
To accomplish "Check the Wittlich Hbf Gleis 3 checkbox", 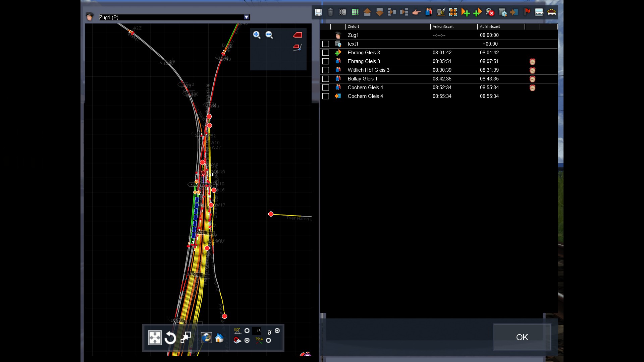I will pos(325,70).
